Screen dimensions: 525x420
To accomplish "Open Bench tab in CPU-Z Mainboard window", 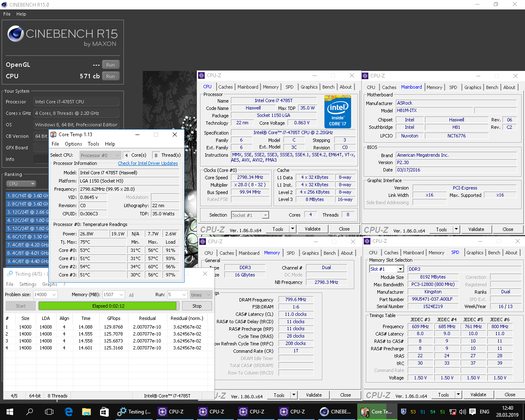I will tap(492, 87).
